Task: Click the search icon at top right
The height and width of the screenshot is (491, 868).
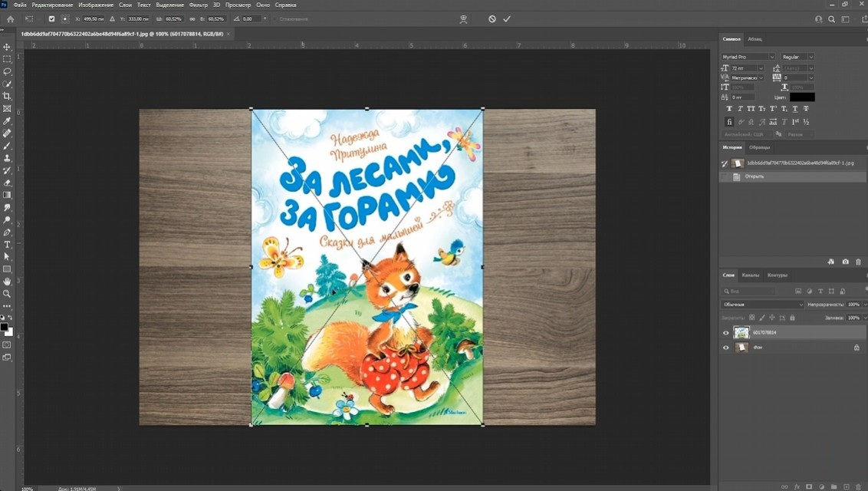Action: [831, 19]
